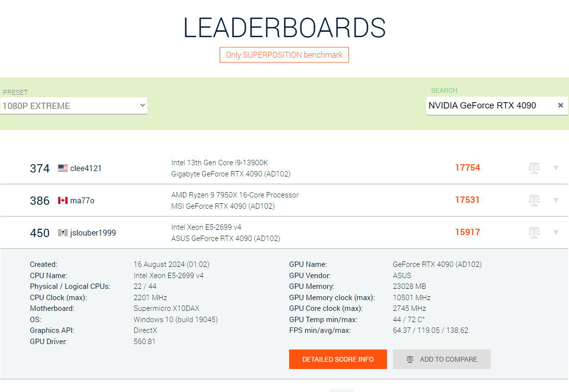Click the Physical / Logical CPUs: label
This screenshot has height=392, width=569.
[x=70, y=286]
